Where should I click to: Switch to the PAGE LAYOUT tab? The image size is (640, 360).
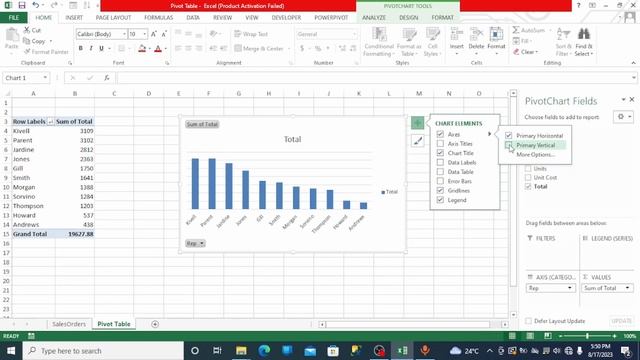[113, 18]
